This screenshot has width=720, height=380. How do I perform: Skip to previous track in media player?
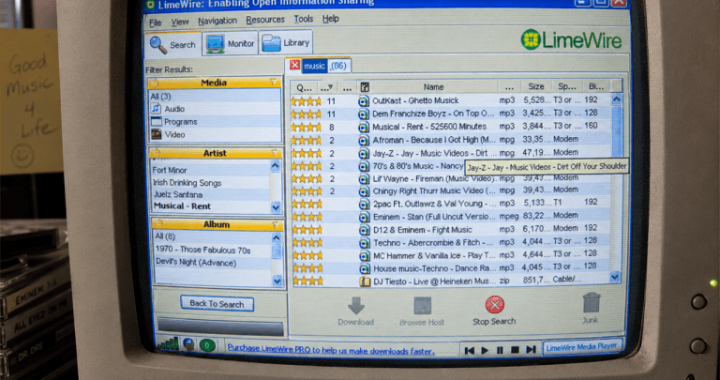[469, 351]
